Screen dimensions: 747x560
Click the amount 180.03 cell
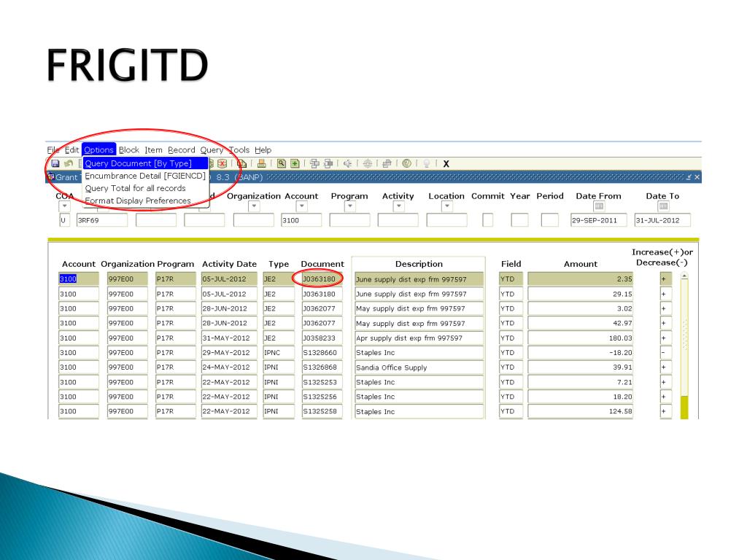coord(580,338)
